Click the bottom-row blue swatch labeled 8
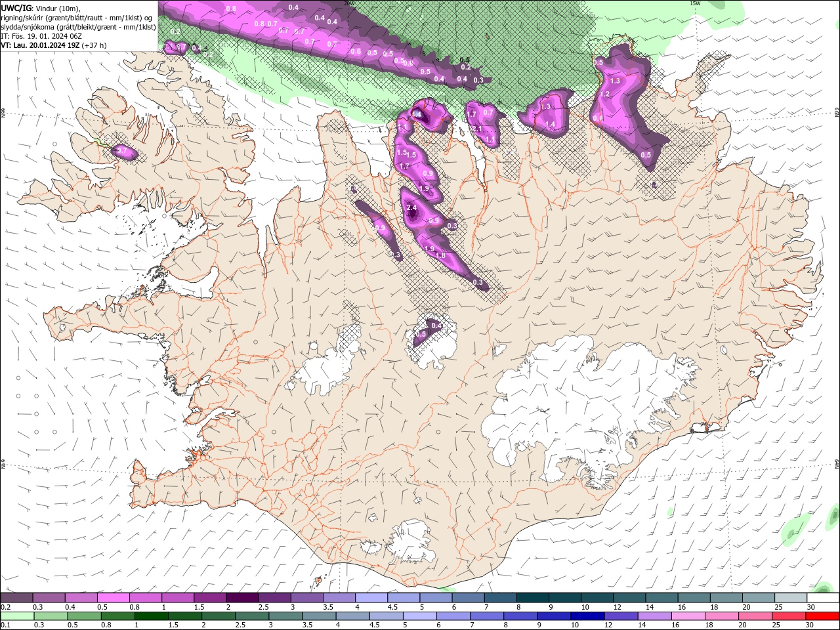This screenshot has height=630, width=840. [520, 616]
